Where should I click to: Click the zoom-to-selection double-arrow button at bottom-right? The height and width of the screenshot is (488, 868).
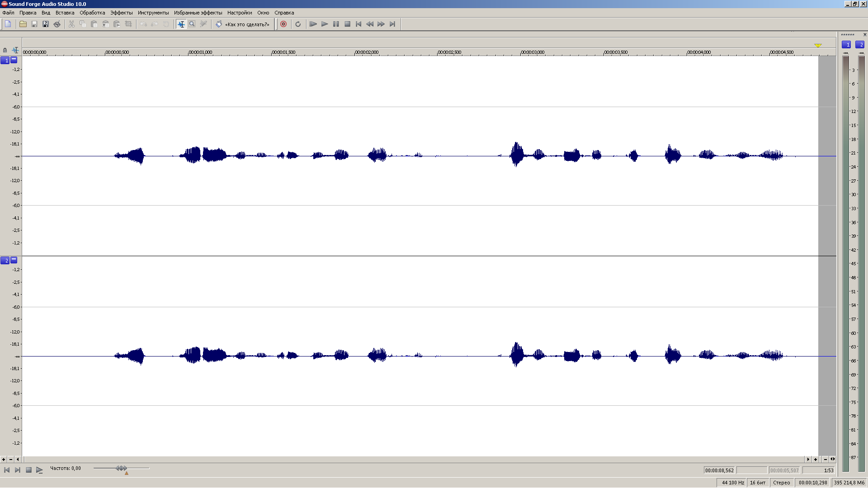click(x=833, y=459)
